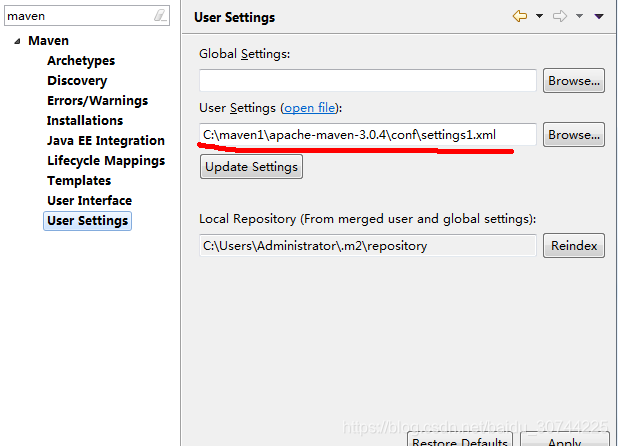Click the Global Settings path field
Screen dimensions: 618x446
[x=368, y=80]
